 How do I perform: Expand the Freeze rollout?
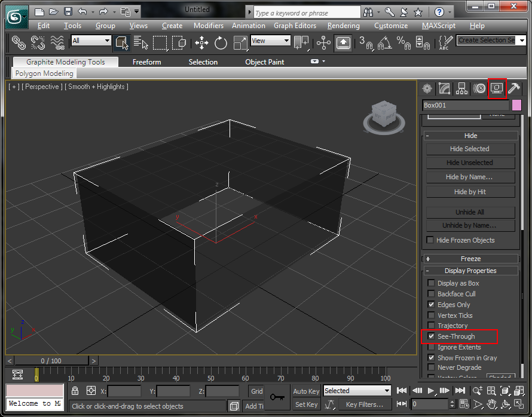470,259
